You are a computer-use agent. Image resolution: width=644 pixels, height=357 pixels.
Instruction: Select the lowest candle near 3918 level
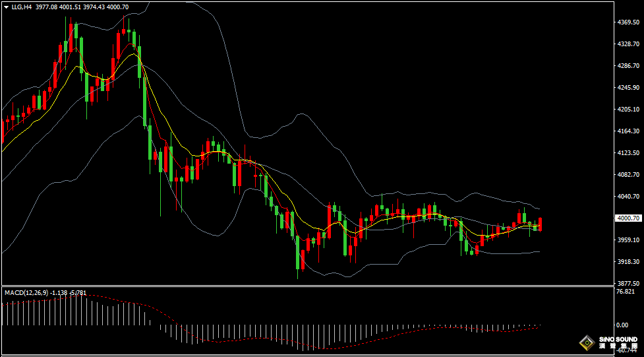pyautogui.click(x=298, y=254)
